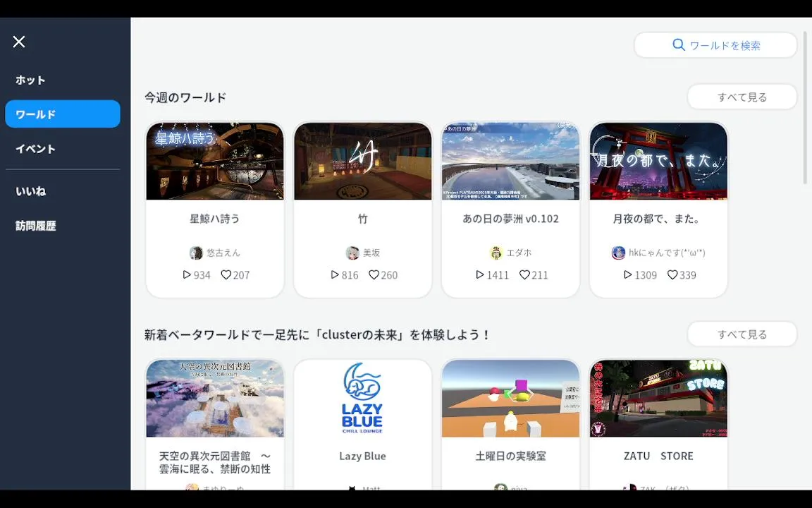The image size is (812, 508).
Task: Click the clusterの未来 section heading
Action: (317, 335)
